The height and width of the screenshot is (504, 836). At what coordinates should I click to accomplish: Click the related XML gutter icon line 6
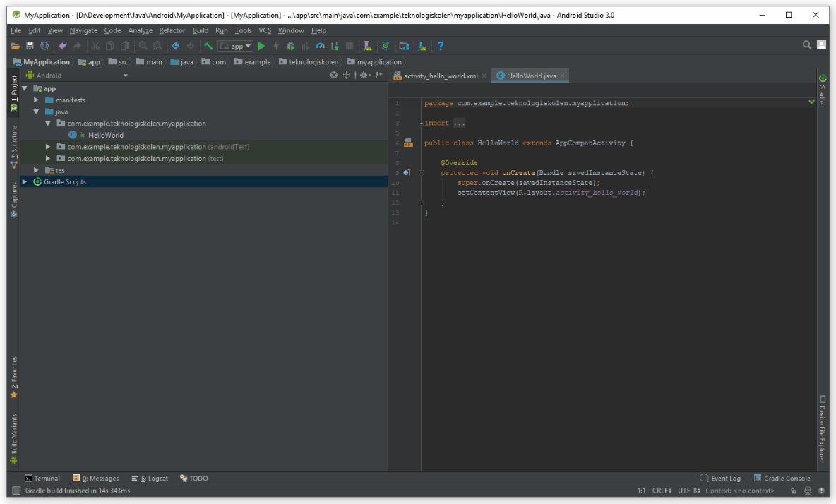click(408, 143)
